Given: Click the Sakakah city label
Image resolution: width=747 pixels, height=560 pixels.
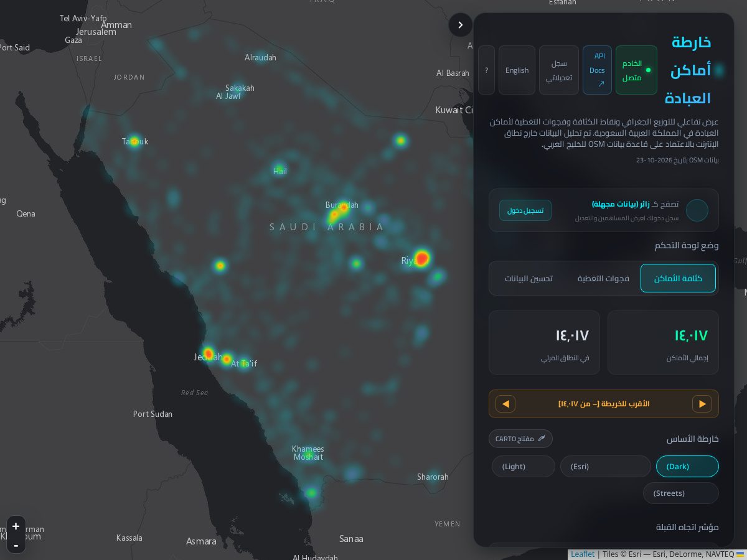Looking at the screenshot, I should click(240, 88).
